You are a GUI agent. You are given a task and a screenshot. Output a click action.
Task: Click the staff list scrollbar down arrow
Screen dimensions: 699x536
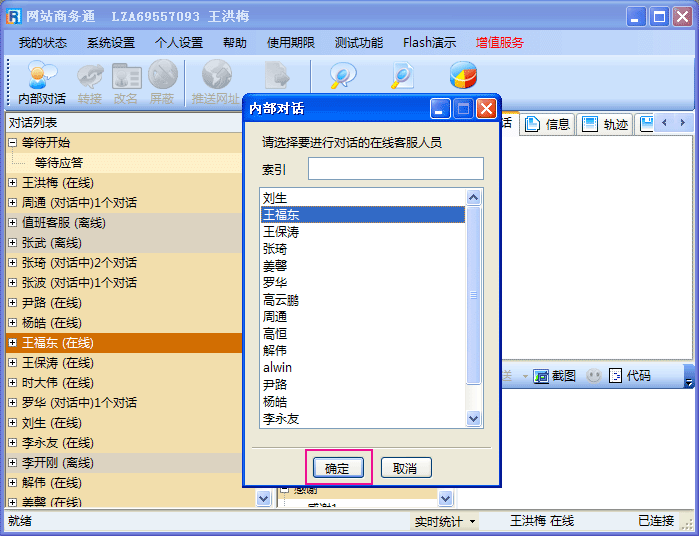tap(474, 420)
